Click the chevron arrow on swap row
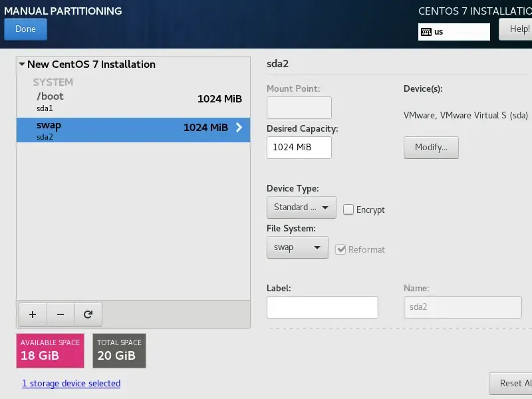This screenshot has width=532, height=399. (x=239, y=127)
